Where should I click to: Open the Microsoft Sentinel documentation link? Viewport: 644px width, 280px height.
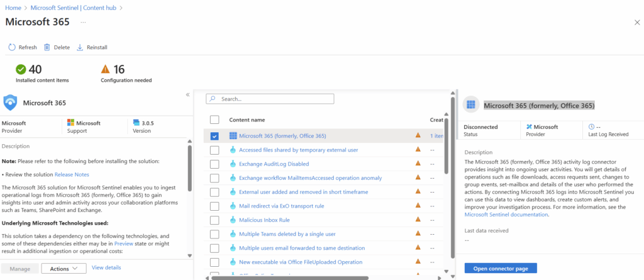tap(506, 214)
